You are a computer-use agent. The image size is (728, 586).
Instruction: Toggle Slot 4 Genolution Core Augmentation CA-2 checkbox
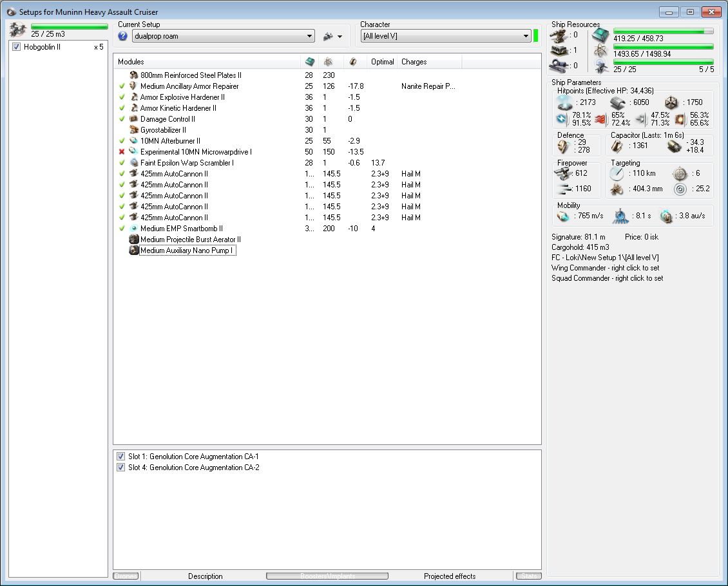pos(120,468)
